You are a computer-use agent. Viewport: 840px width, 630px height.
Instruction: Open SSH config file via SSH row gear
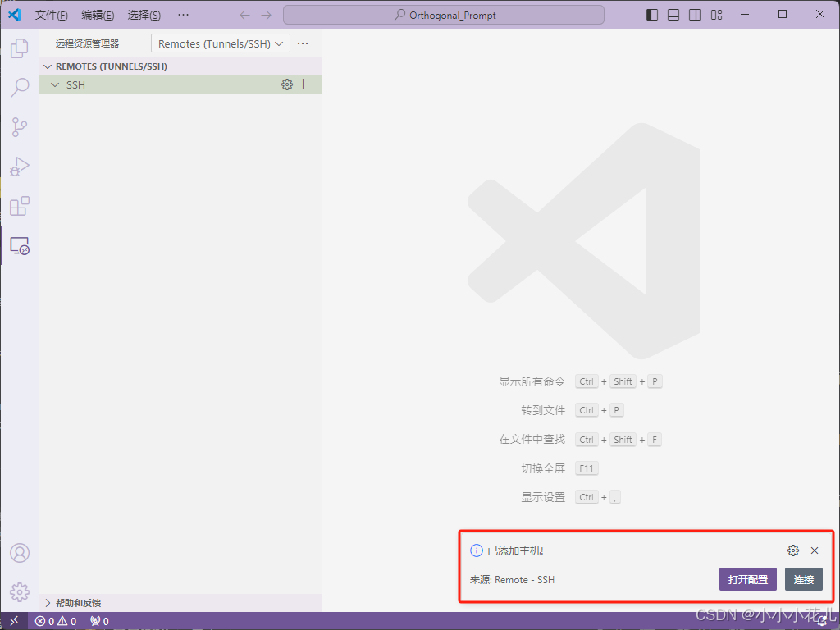pyautogui.click(x=287, y=84)
